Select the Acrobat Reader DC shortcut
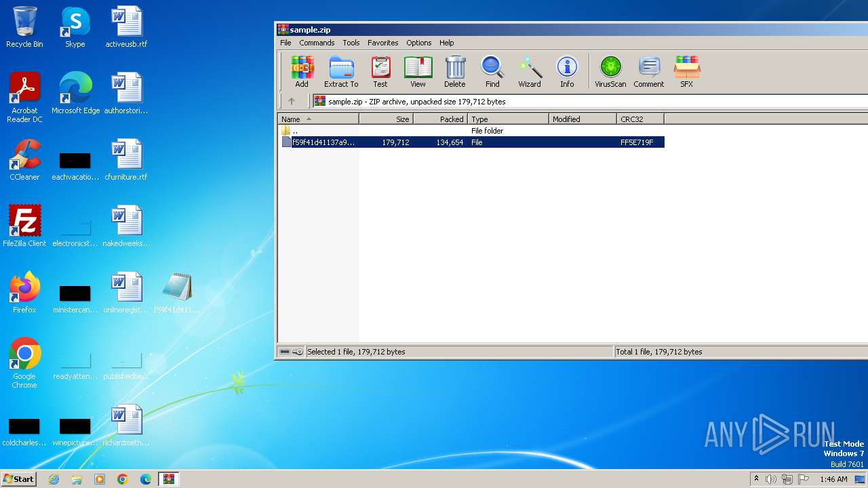 pyautogui.click(x=24, y=98)
